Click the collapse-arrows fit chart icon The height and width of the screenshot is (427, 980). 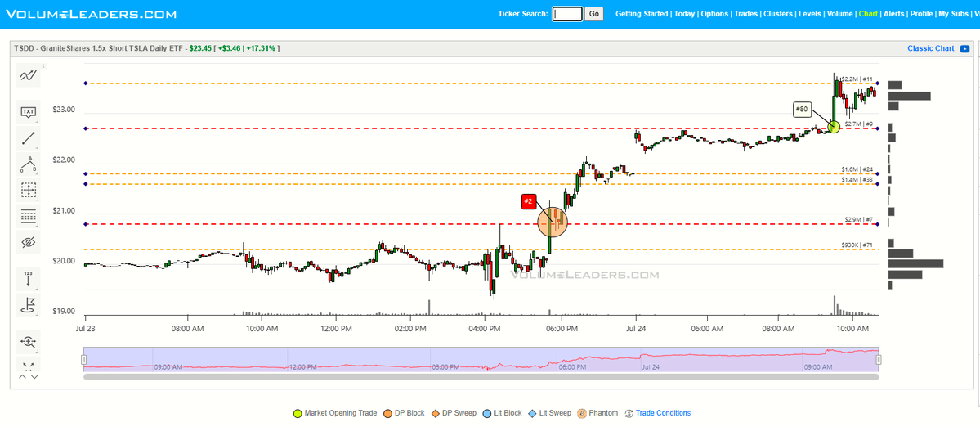click(28, 365)
